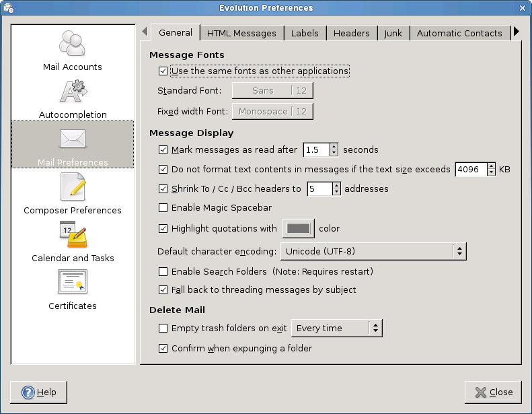Enable Magic Spacebar checkbox
Screen dimensions: 532x414
[163, 207]
